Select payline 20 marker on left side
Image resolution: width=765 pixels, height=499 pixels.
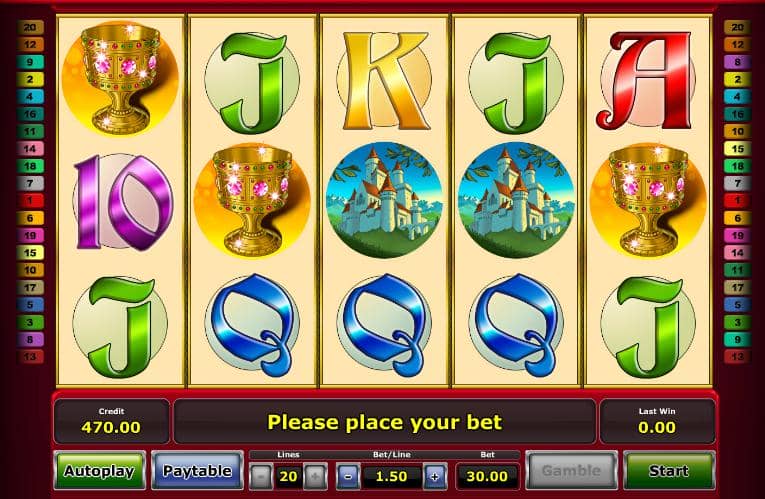tap(30, 27)
